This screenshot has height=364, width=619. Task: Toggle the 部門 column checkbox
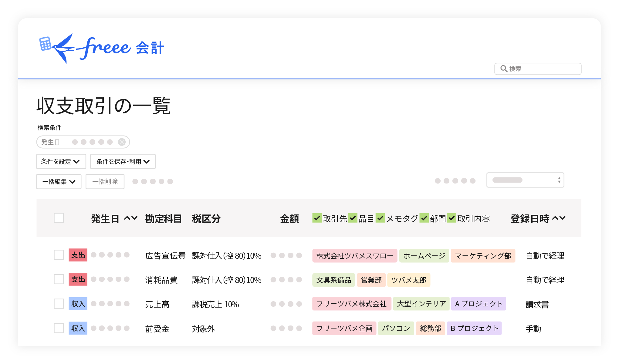[424, 217]
